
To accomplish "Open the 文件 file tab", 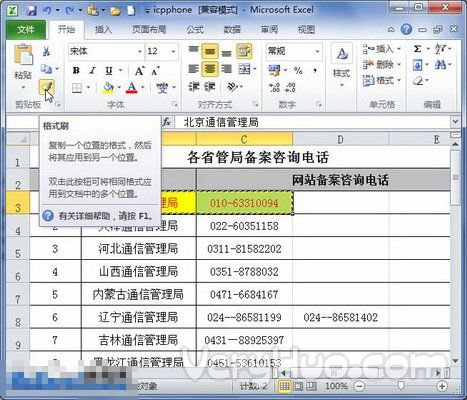I will pos(26,30).
